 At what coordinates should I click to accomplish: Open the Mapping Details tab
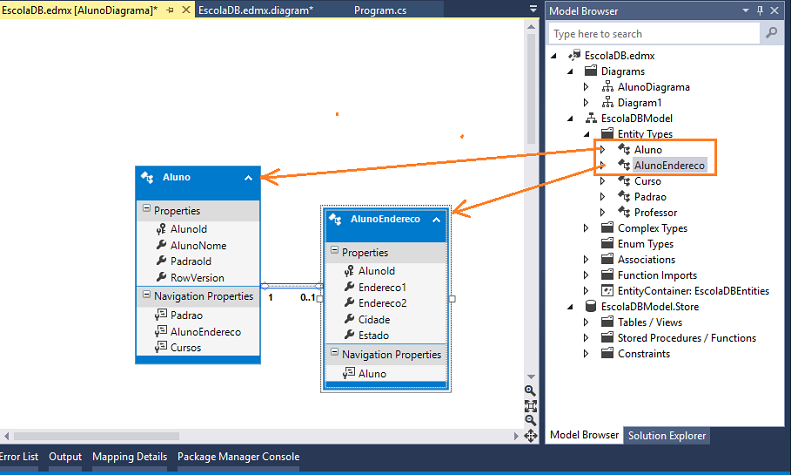130,456
